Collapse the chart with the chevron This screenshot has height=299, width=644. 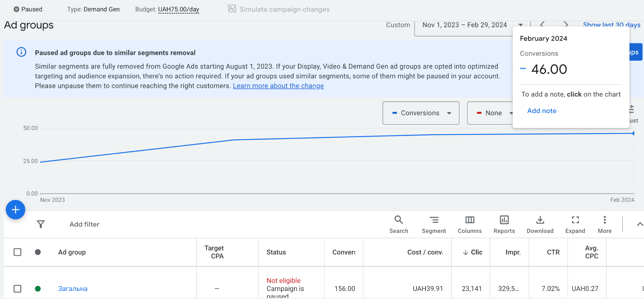point(639,224)
